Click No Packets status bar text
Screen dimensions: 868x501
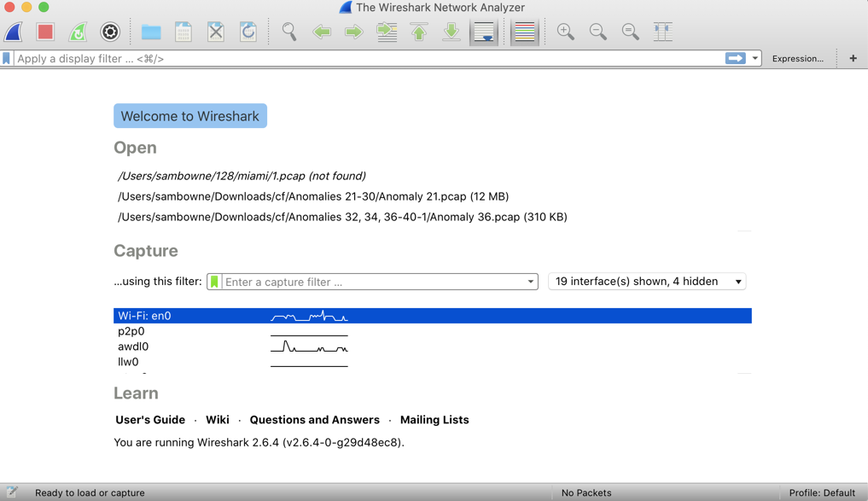[586, 492]
